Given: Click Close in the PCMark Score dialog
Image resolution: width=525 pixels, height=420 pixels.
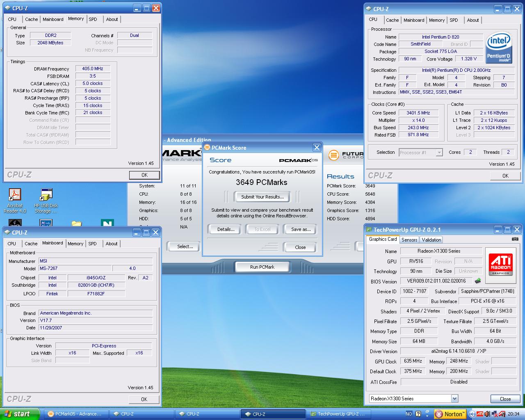Looking at the screenshot, I should (x=300, y=247).
